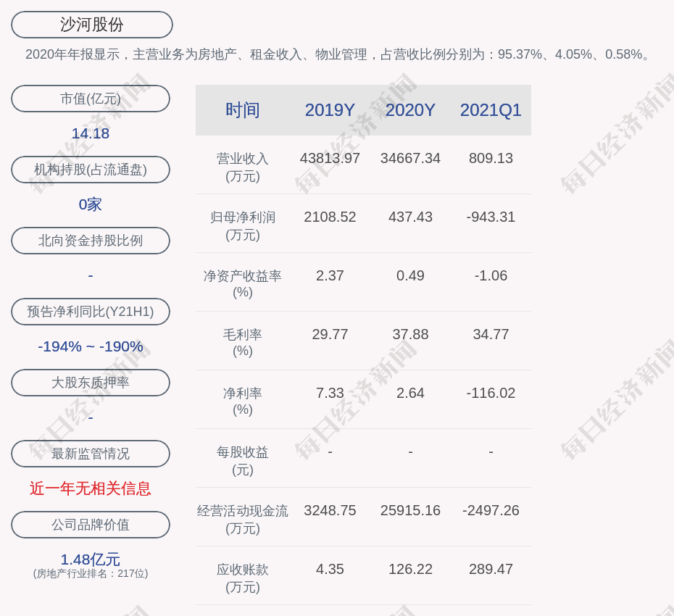The height and width of the screenshot is (616, 674).
Task: Click the 毛利率(%) row label
Action: (x=243, y=343)
